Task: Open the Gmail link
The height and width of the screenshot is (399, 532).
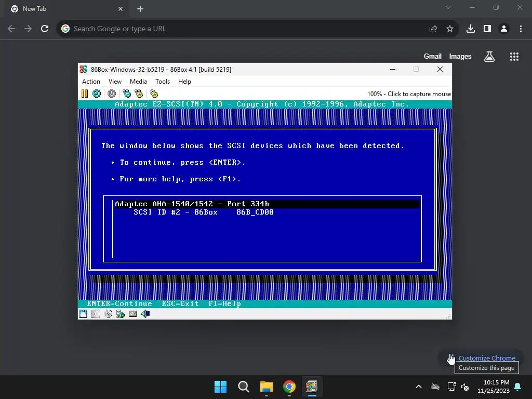Action: tap(433, 56)
